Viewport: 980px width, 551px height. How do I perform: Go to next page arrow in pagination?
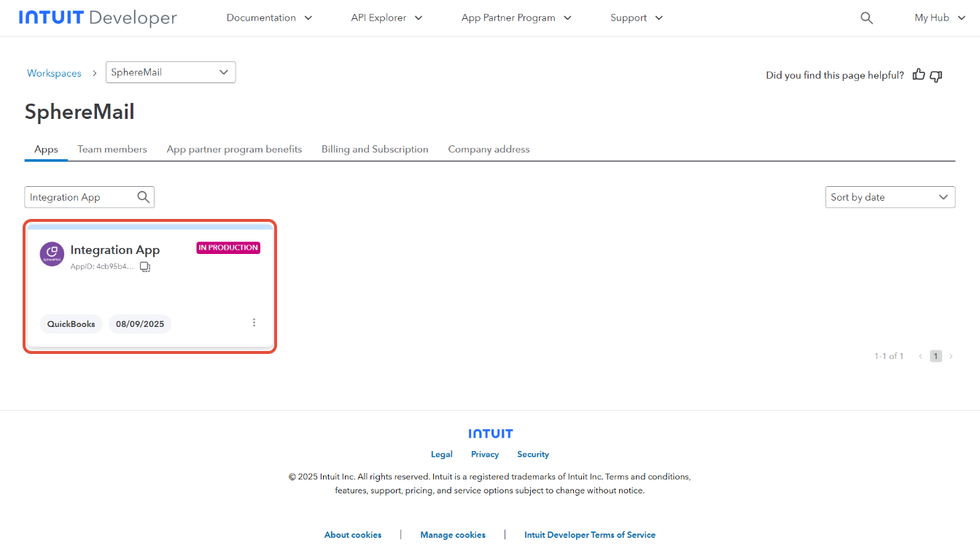951,356
